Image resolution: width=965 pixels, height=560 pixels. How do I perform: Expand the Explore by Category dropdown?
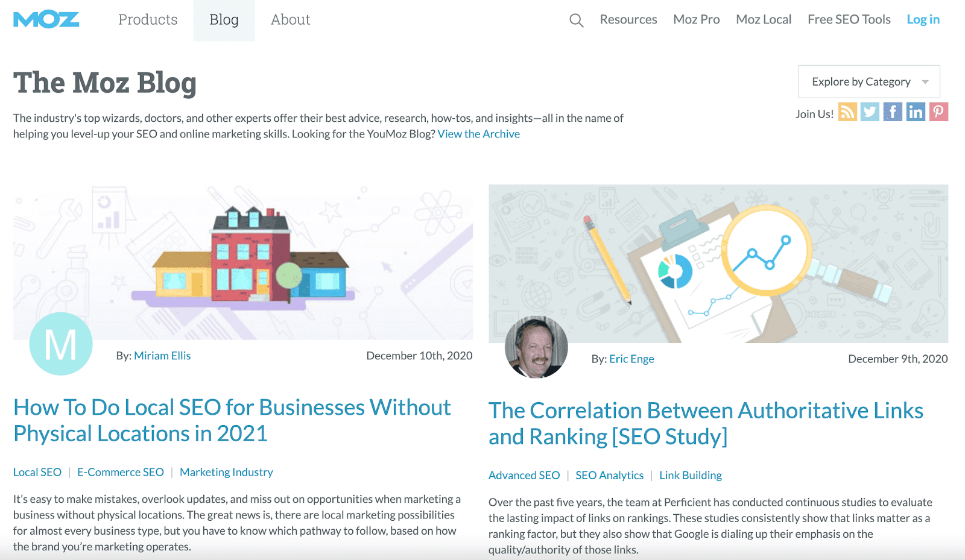click(868, 81)
